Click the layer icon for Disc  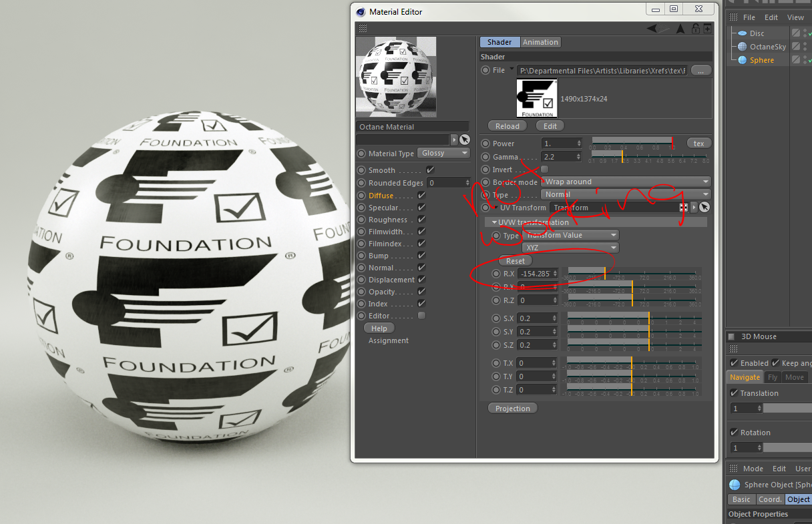point(796,33)
